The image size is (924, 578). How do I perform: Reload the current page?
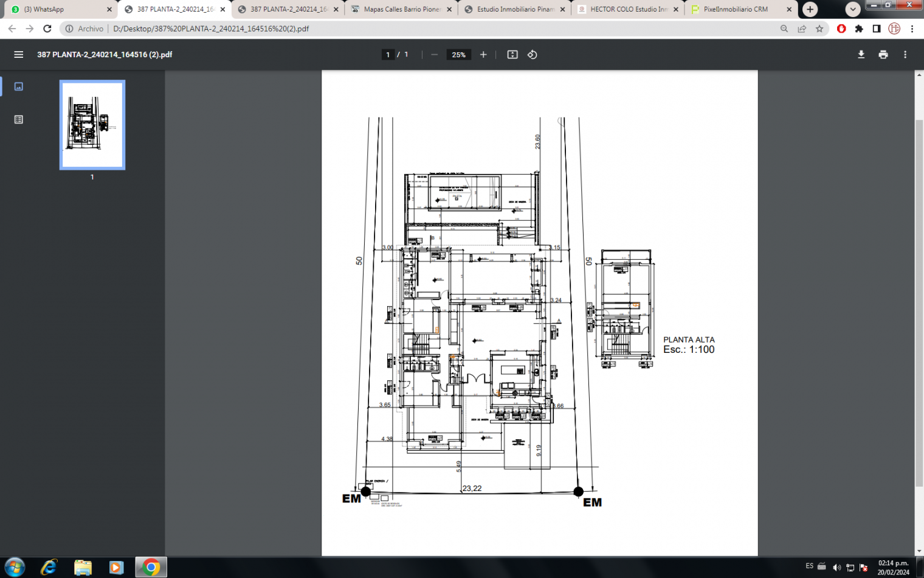(47, 29)
